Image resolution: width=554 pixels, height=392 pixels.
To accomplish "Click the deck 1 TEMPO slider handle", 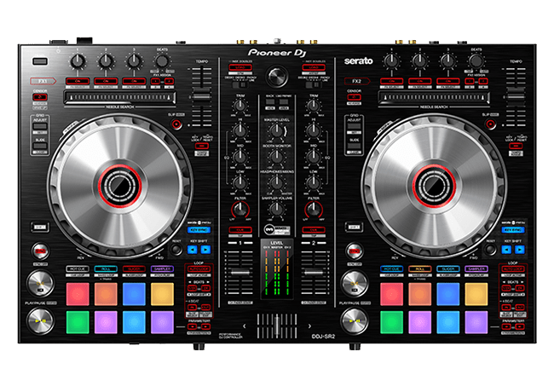I will (202, 96).
